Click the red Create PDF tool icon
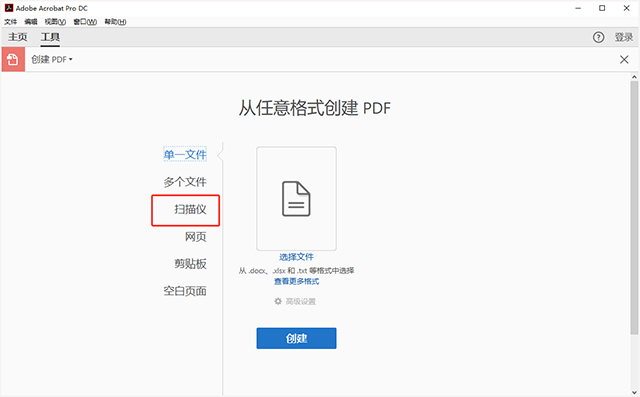 coord(13,60)
